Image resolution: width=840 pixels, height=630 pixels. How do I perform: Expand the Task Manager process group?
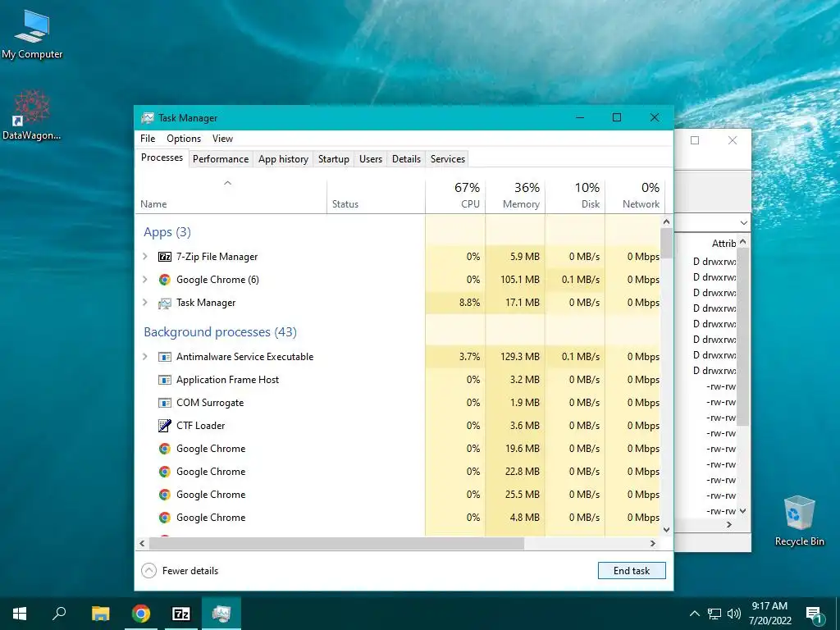pyautogui.click(x=144, y=303)
